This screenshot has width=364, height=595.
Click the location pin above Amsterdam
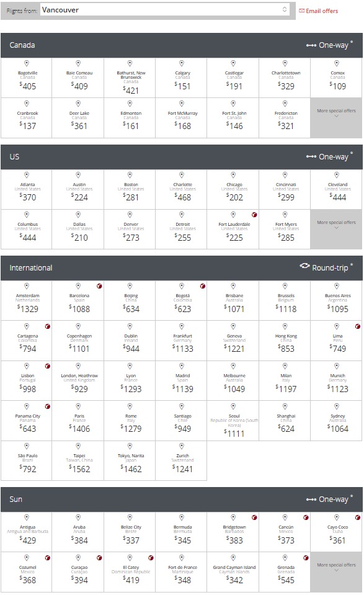[27, 286]
